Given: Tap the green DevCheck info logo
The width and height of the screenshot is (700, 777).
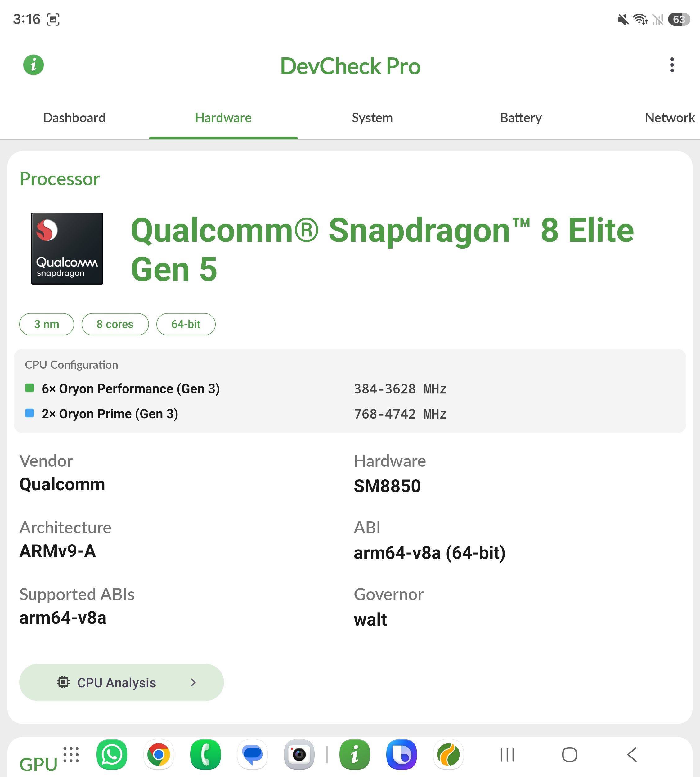Looking at the screenshot, I should (34, 65).
